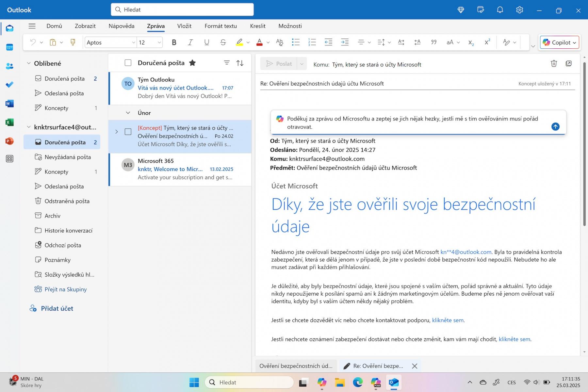Open Nevyžádaná pošta folder

[x=62, y=157]
